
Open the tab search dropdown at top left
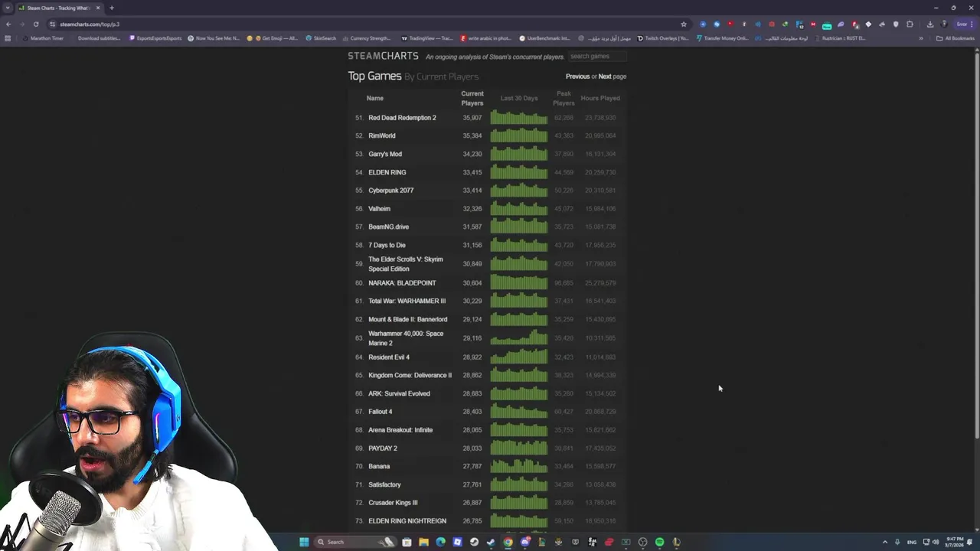click(8, 8)
